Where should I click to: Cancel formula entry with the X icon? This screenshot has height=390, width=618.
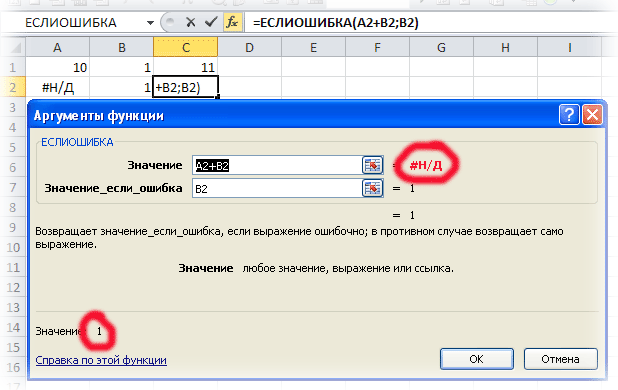[x=191, y=22]
